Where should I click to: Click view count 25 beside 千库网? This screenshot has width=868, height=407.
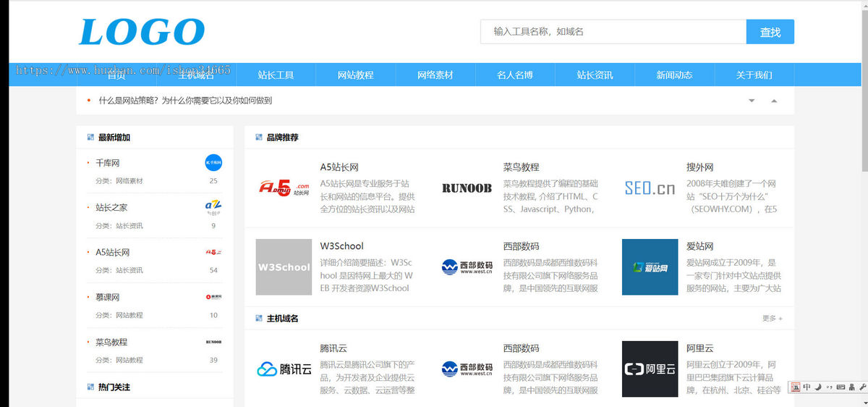[x=213, y=181]
